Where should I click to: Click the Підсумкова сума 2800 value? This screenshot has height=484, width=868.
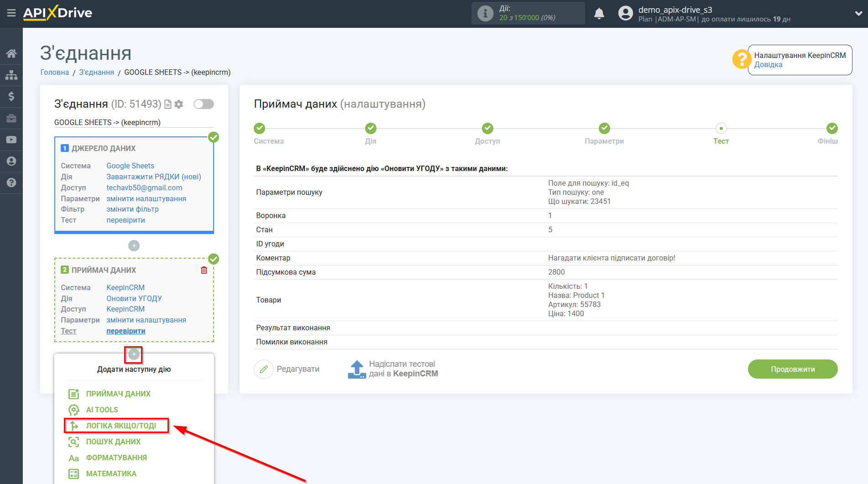[556, 272]
